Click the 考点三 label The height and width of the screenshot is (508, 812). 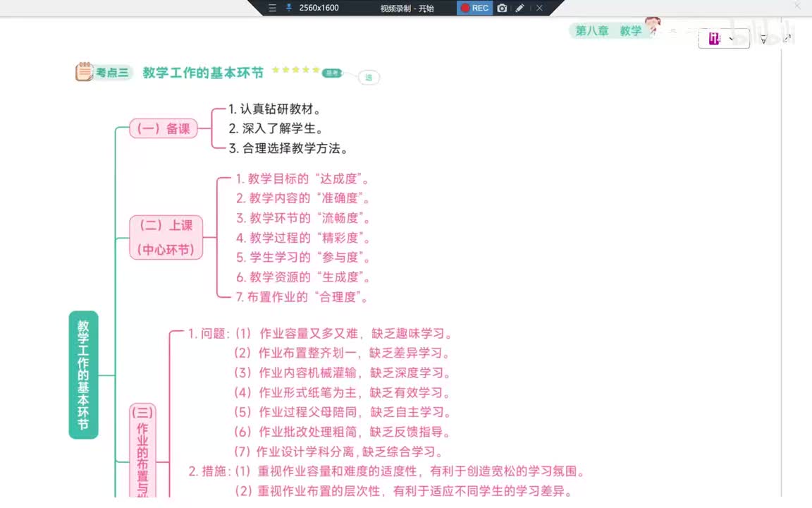(112, 73)
